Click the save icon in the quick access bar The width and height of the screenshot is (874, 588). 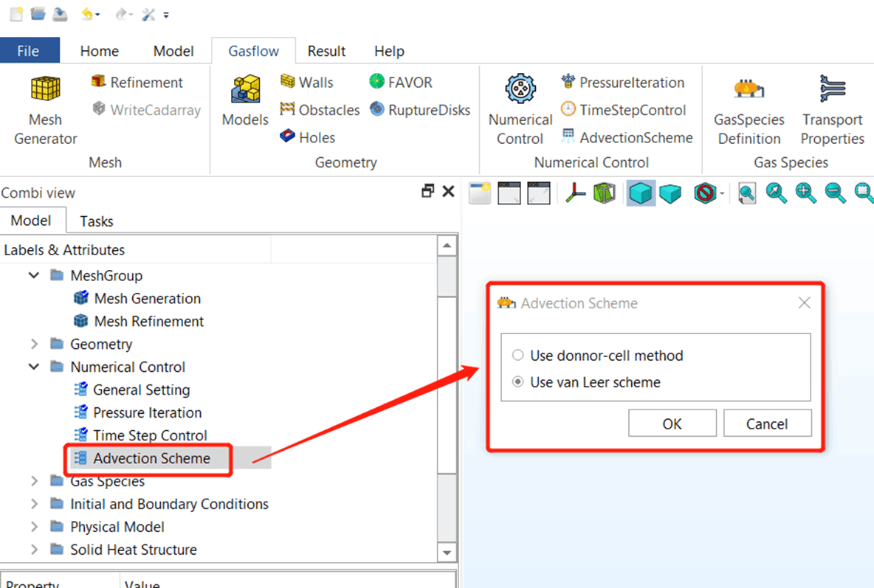(x=60, y=14)
